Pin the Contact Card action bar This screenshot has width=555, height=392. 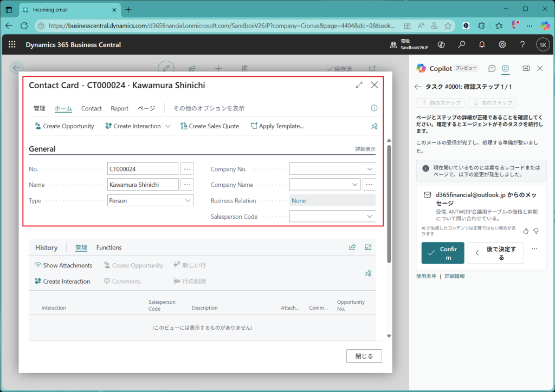point(374,126)
